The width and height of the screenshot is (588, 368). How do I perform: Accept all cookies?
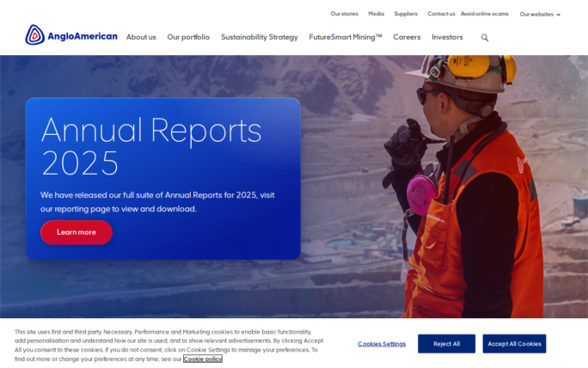pyautogui.click(x=514, y=344)
